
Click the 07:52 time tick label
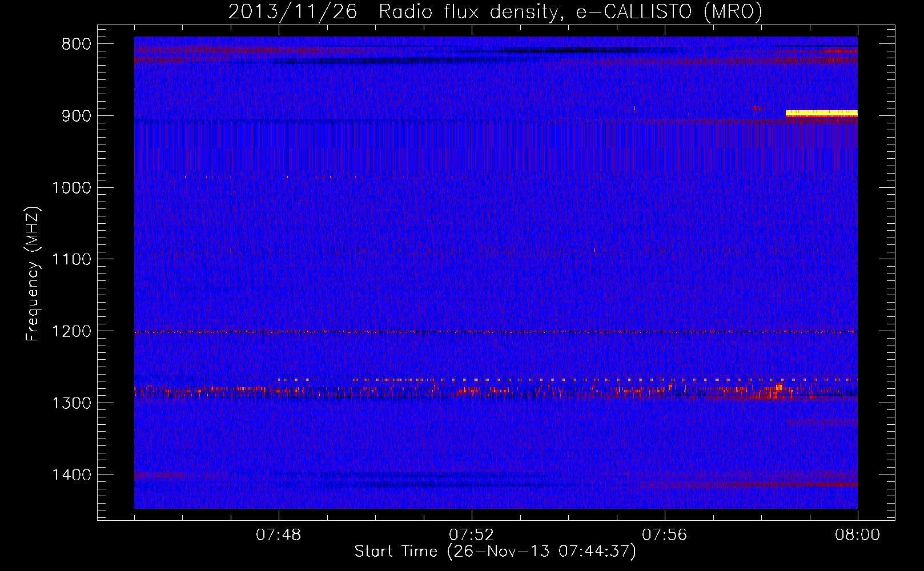pos(472,535)
